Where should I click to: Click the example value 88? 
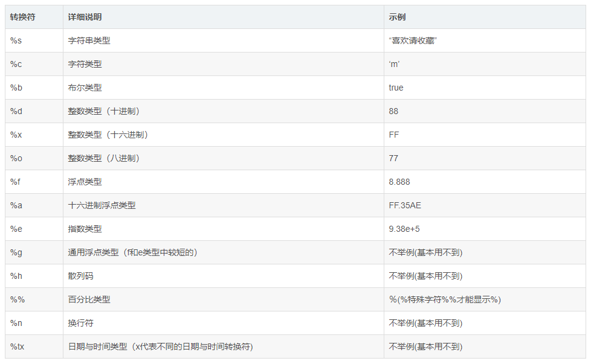(393, 112)
